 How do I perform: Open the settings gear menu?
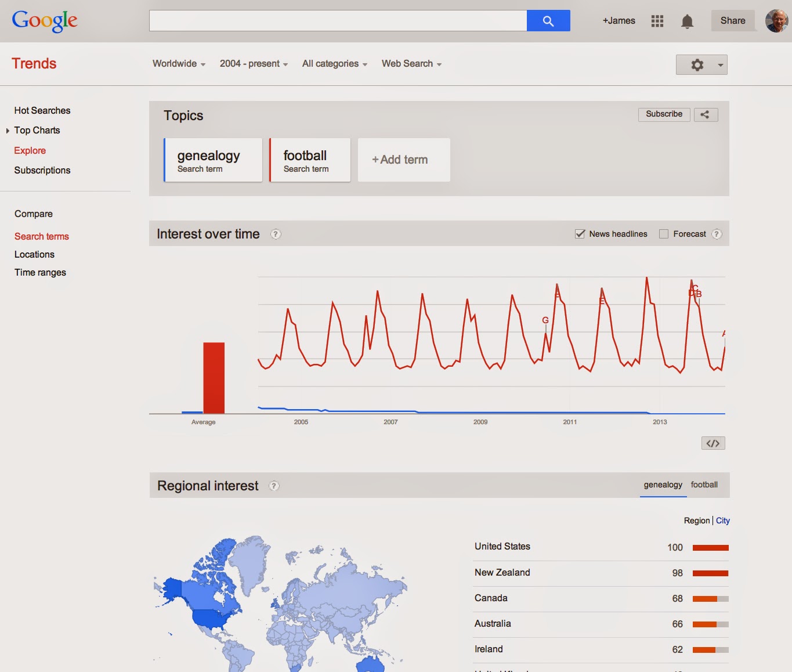701,65
